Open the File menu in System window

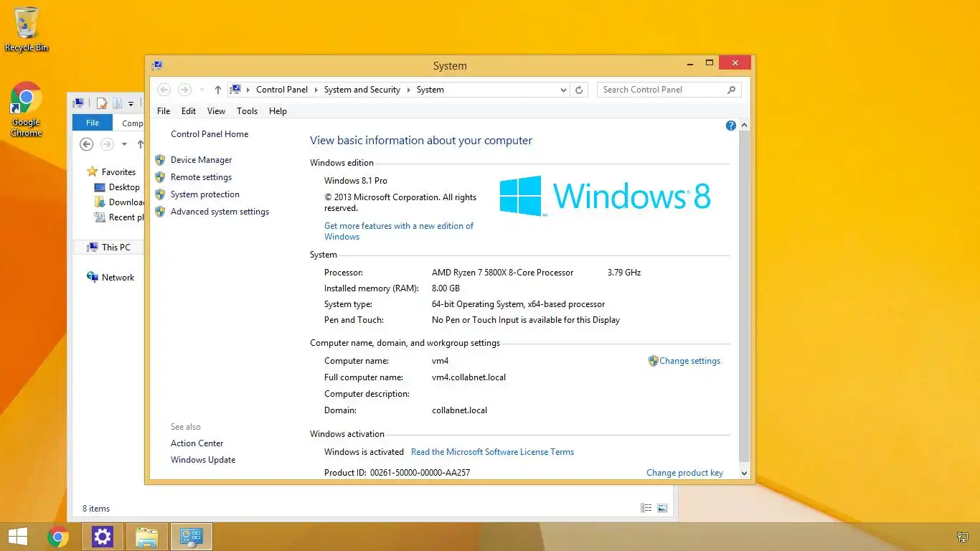click(x=164, y=111)
